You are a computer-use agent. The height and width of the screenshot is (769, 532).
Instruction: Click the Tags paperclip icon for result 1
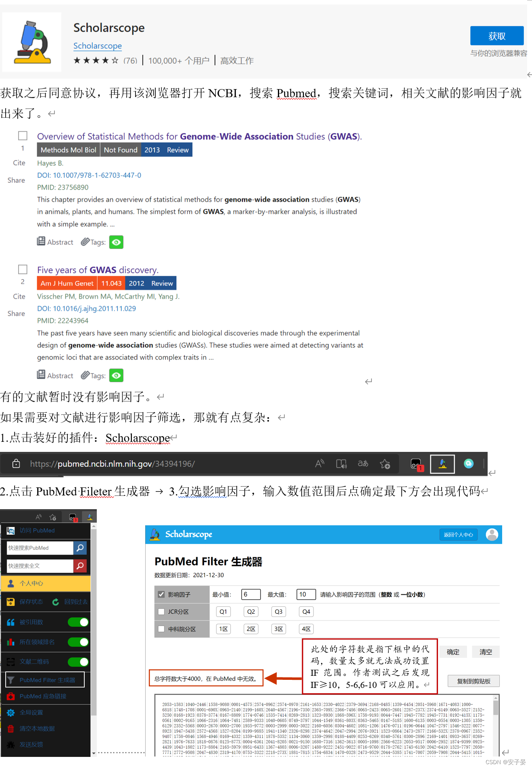pos(85,242)
